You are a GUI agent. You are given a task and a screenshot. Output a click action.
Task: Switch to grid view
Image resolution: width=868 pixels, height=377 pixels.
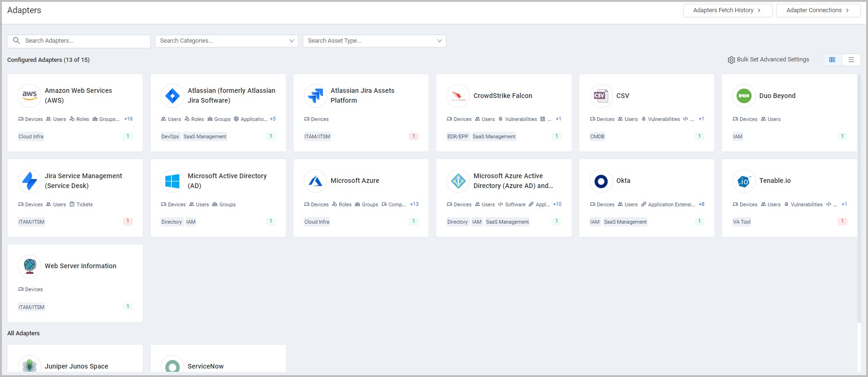point(832,60)
